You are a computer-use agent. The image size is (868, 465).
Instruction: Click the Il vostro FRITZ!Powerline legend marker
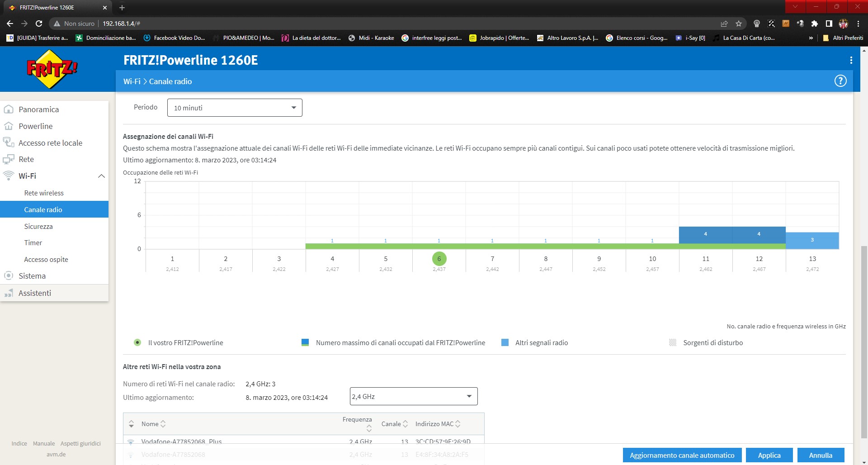coord(137,342)
